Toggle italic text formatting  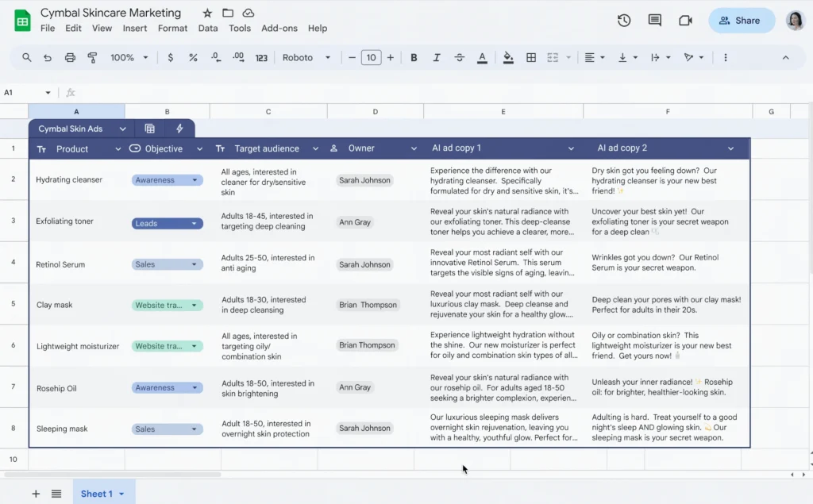coord(436,58)
